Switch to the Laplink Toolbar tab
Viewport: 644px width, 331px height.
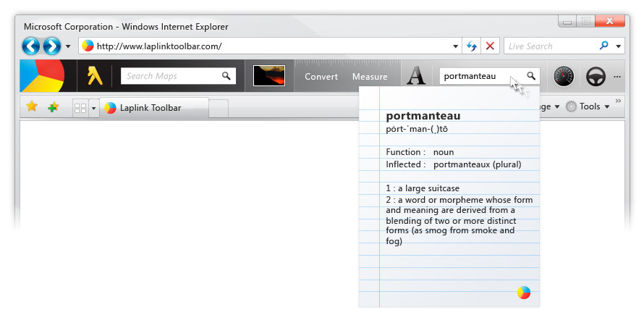tap(151, 108)
